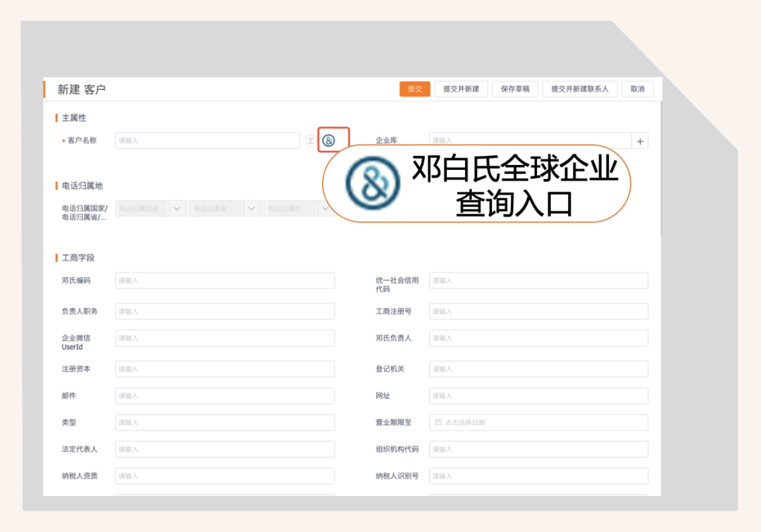Image resolution: width=761 pixels, height=532 pixels.
Task: Open the 电话归属市 dropdown
Action: coord(299,209)
